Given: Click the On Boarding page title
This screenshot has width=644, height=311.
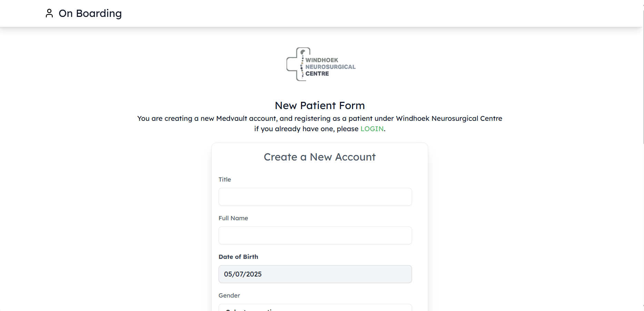Looking at the screenshot, I should coord(90,13).
